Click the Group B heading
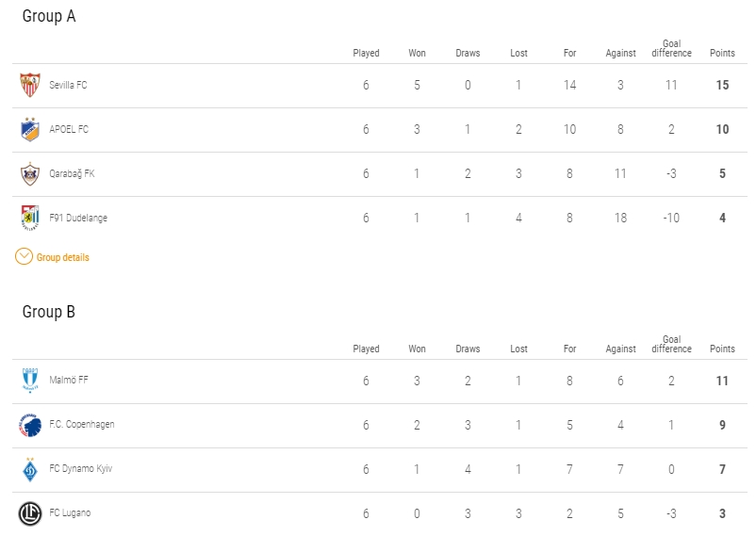756x536 pixels. (x=49, y=312)
